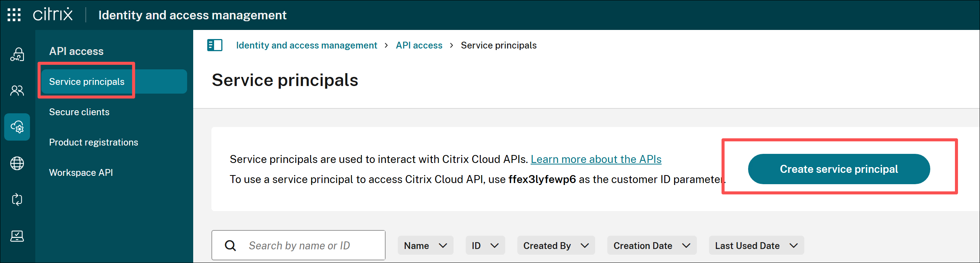Open the ID filter dropdown
Image resolution: width=980 pixels, height=263 pixels.
coord(485,246)
